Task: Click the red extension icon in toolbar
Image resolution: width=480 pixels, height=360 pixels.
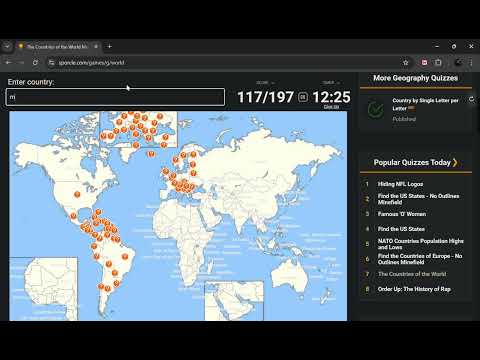Action: tap(424, 62)
